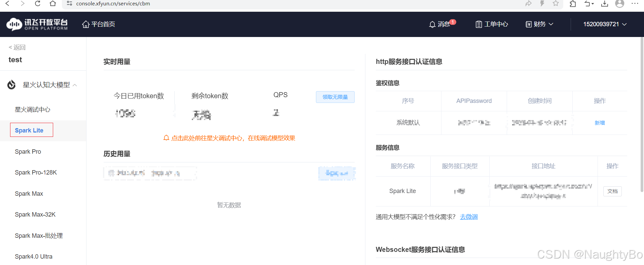Viewport: 644px width, 265px height.
Task: Click the browser back arrow
Action: pyautogui.click(x=7, y=3)
